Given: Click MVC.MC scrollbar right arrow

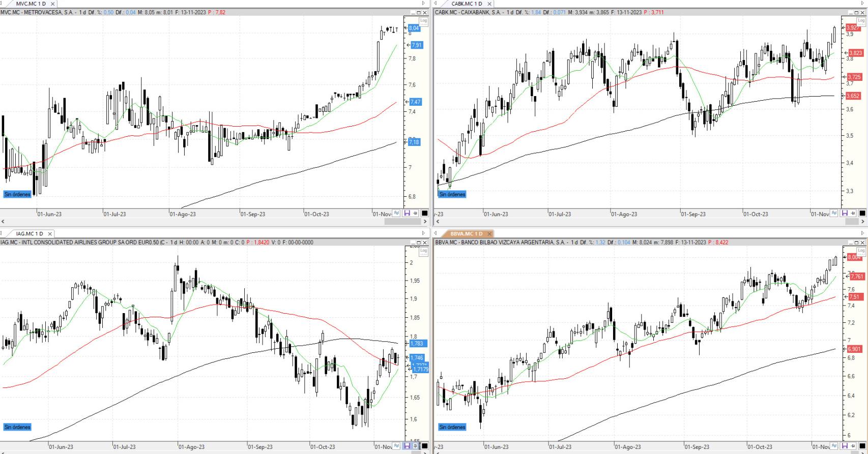Looking at the screenshot, I should coord(425,222).
